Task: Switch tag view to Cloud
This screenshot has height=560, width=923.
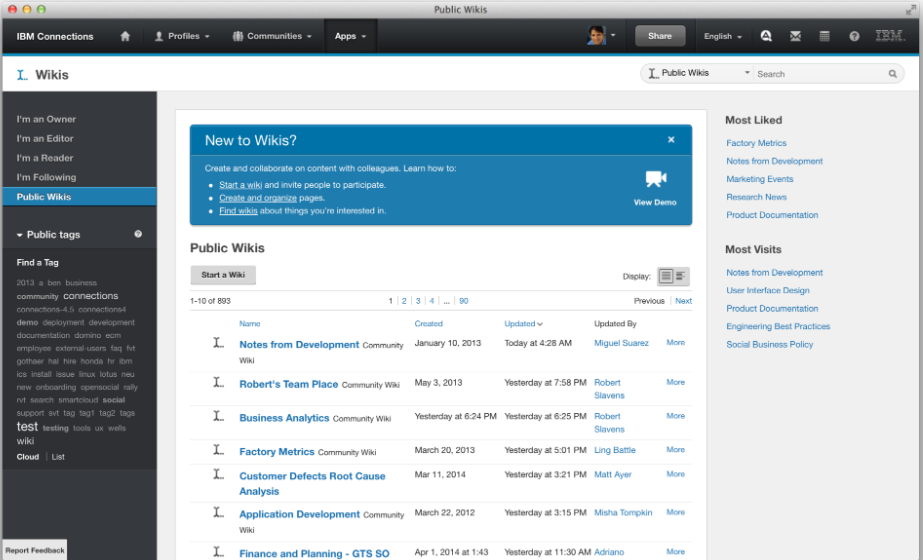Action: pyautogui.click(x=28, y=457)
